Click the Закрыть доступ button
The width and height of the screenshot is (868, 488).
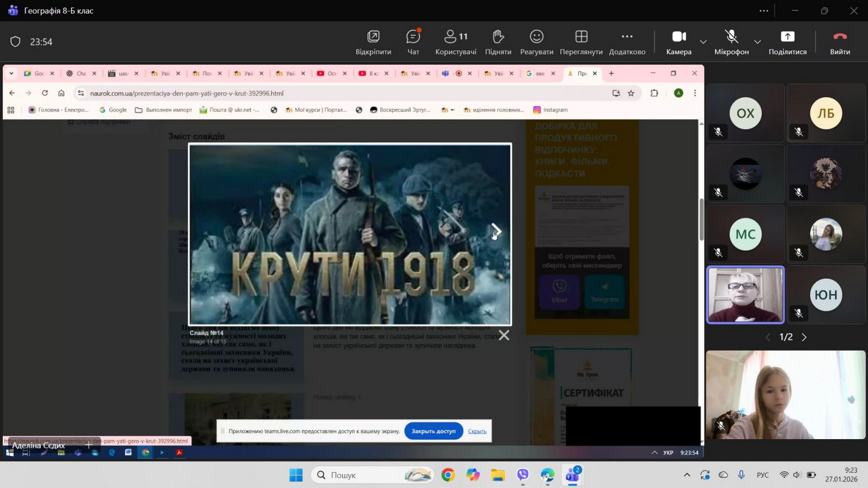[x=433, y=431]
